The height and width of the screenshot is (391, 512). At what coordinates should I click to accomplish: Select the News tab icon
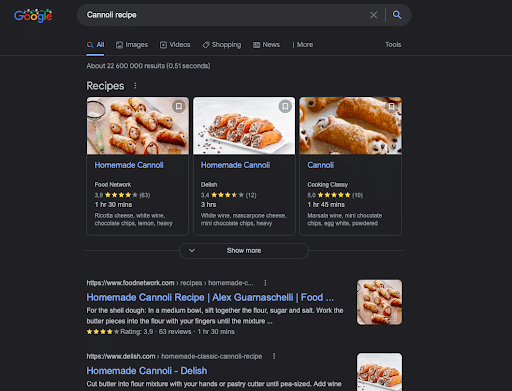pos(256,45)
